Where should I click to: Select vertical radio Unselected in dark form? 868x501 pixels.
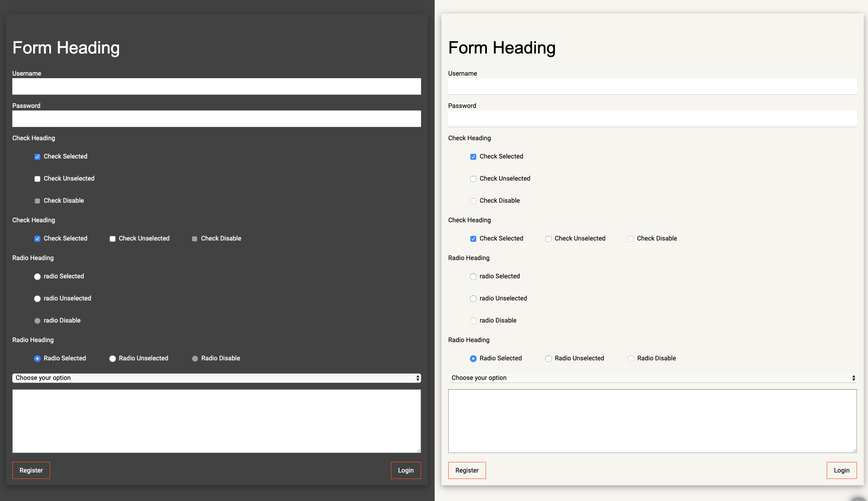(x=37, y=299)
